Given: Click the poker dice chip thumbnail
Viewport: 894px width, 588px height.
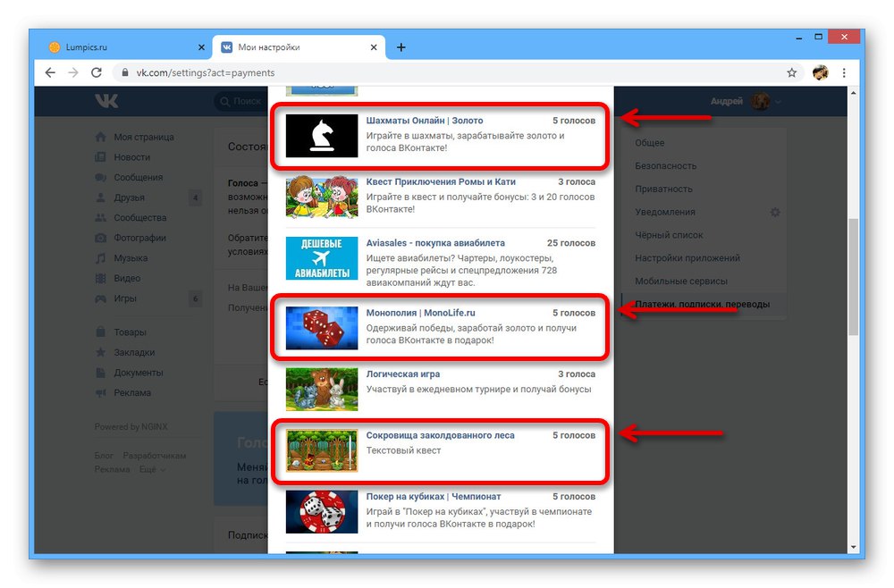Looking at the screenshot, I should [x=322, y=512].
